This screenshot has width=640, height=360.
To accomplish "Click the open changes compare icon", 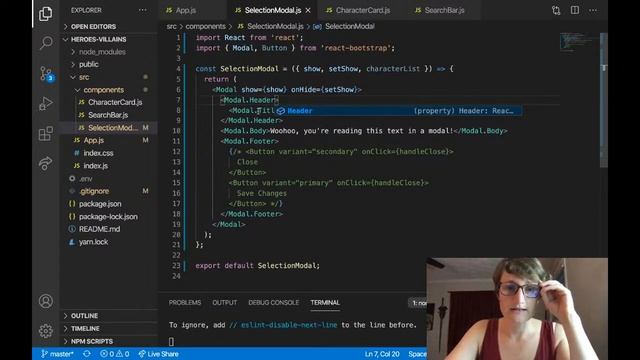I will coord(556,10).
